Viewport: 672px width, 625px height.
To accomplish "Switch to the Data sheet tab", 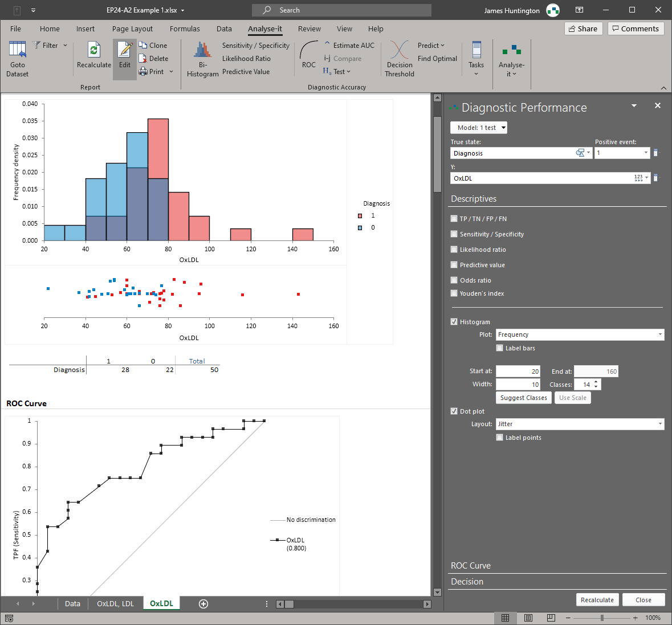I will point(72,603).
